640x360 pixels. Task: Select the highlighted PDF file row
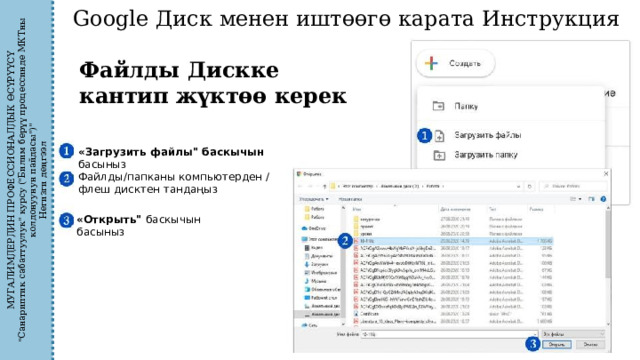tap(452, 241)
